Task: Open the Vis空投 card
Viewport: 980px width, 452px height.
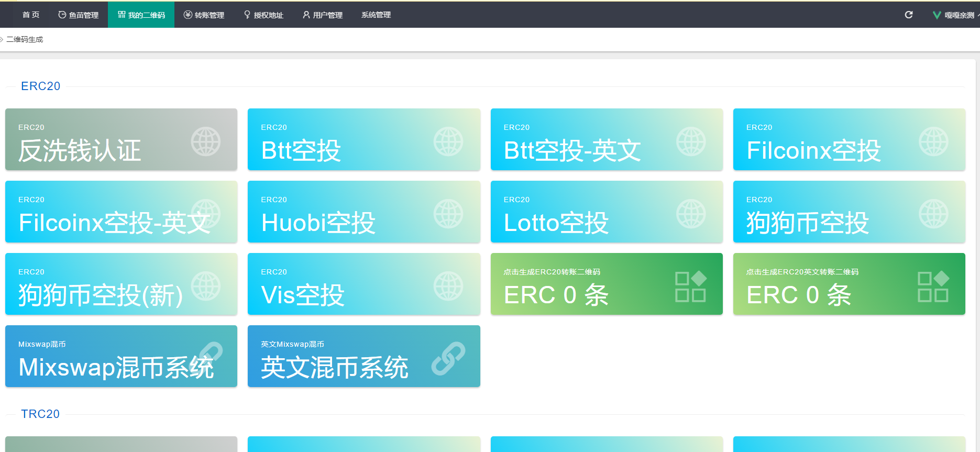Action: tap(364, 284)
